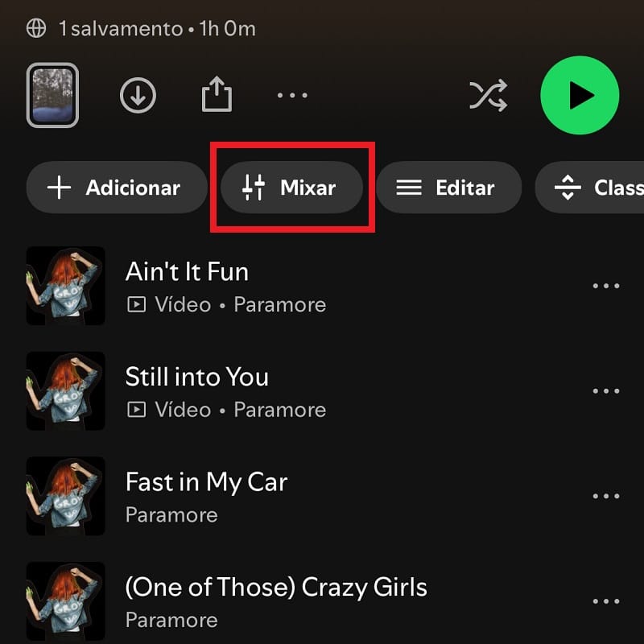Click the globe public-playlist icon

coord(36,29)
